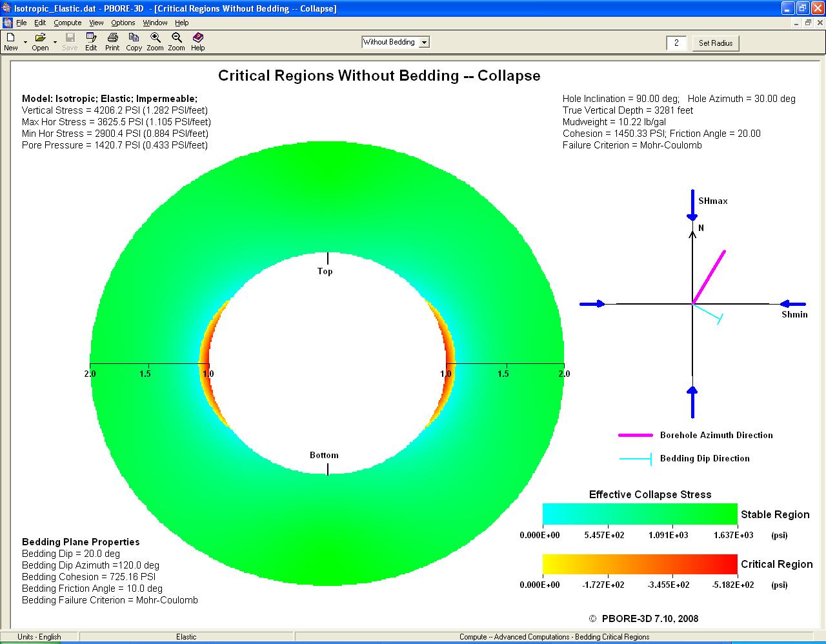
Task: Open the Edit menu
Action: pos(40,23)
